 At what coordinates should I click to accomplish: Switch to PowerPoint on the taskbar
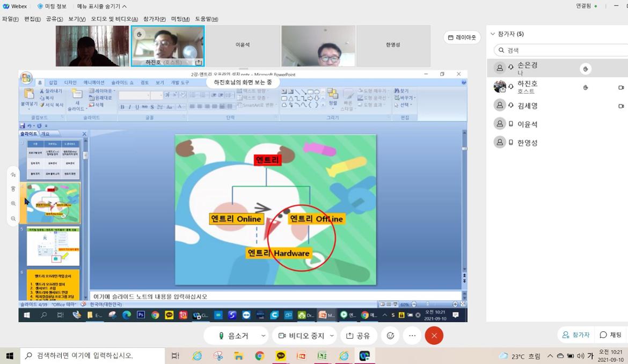(302, 355)
